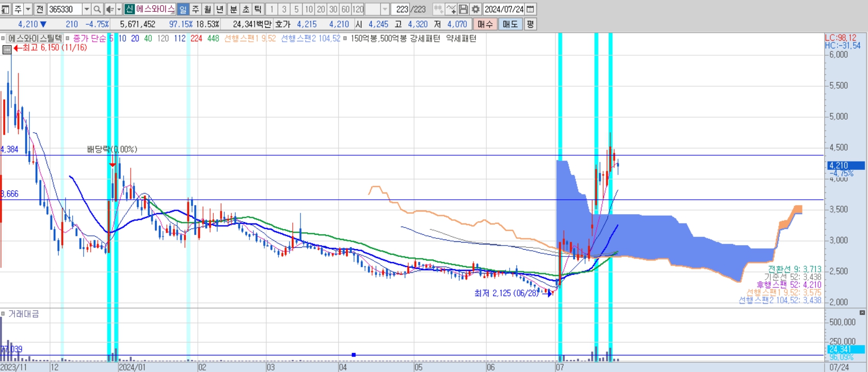The image size is (868, 372).
Task: Click the volume pane corner button
Action: pos(862,313)
